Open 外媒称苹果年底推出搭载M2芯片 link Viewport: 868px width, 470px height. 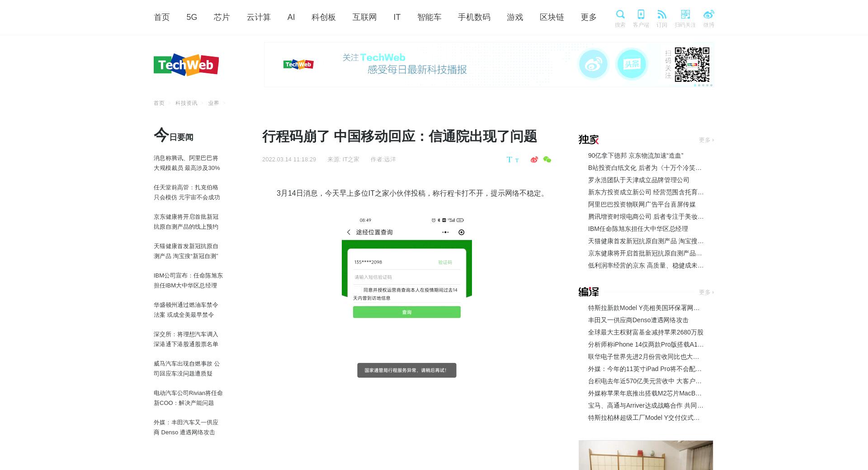coord(645,393)
